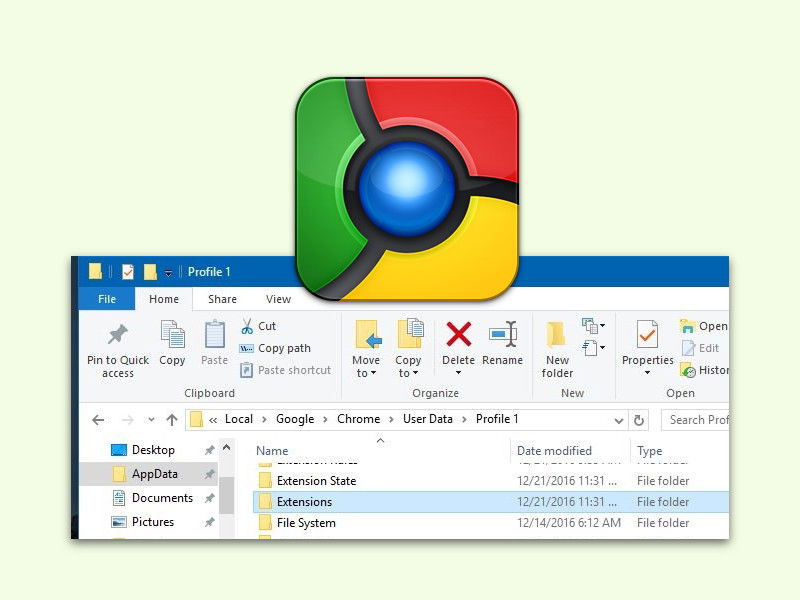
Task: Go back with the back arrow
Action: [98, 420]
